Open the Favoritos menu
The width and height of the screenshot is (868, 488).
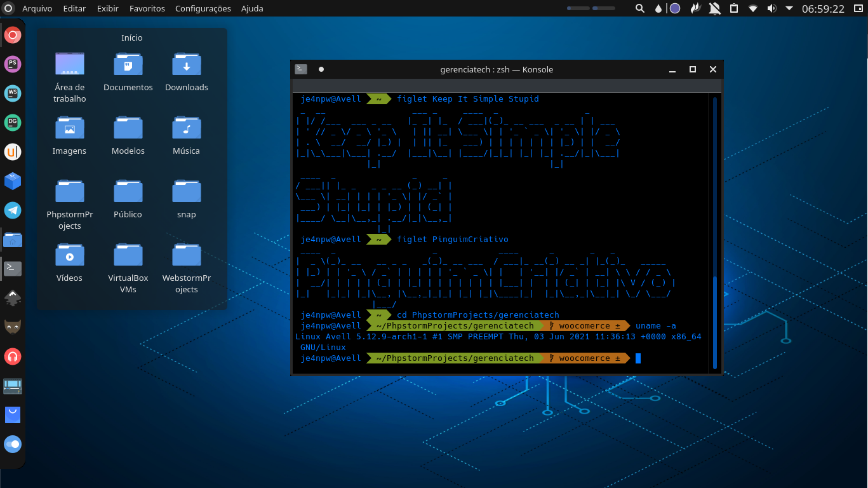point(147,8)
